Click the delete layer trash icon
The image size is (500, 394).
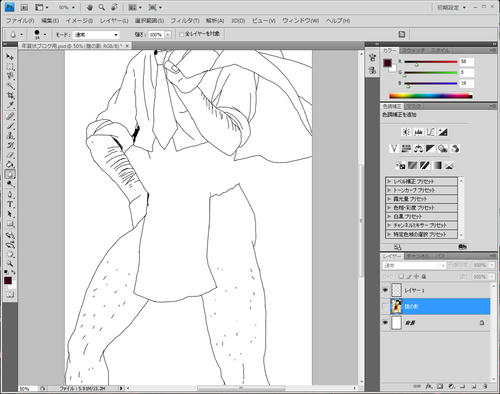tap(485, 386)
